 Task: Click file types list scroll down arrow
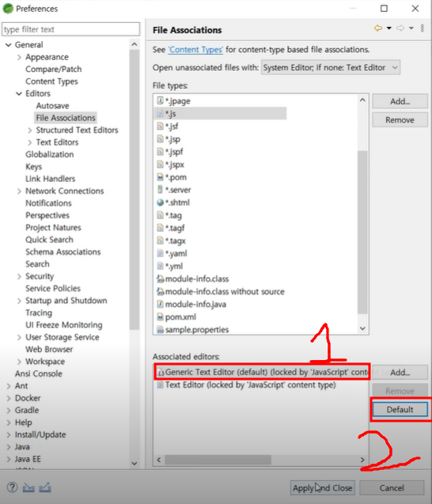click(362, 328)
